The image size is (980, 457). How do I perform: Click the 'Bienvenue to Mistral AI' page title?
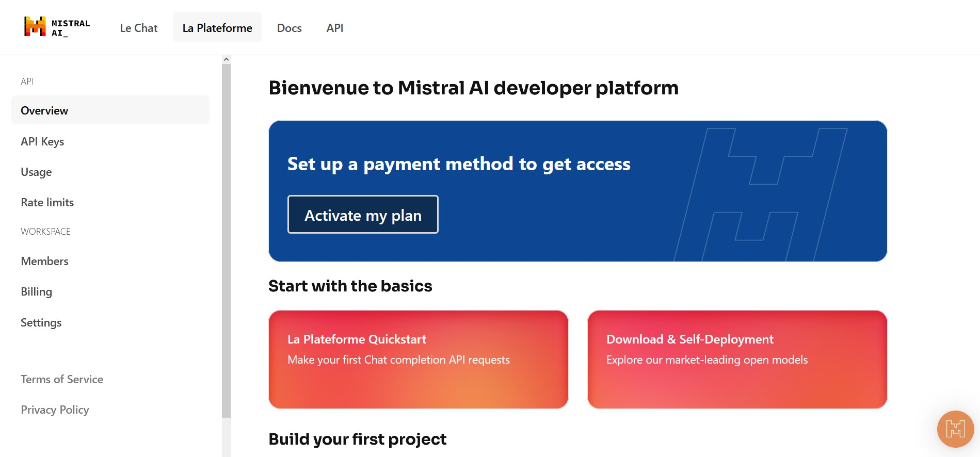(x=474, y=88)
